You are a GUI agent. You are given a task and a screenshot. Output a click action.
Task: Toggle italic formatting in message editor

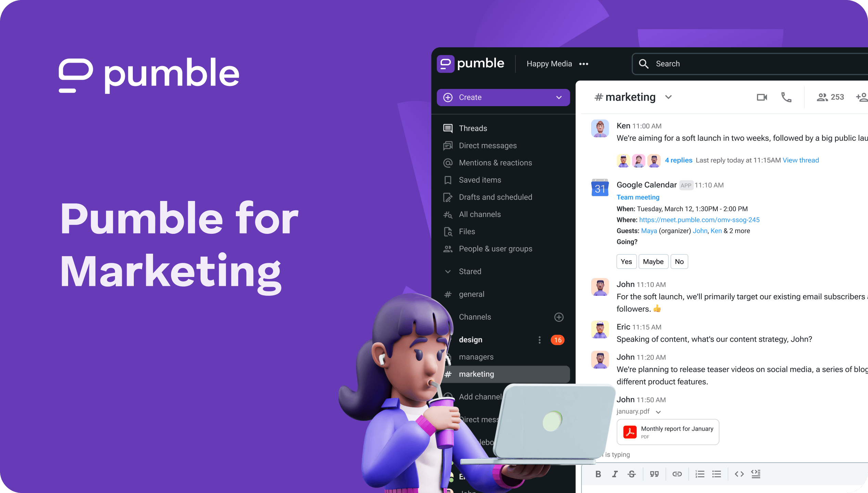click(615, 475)
